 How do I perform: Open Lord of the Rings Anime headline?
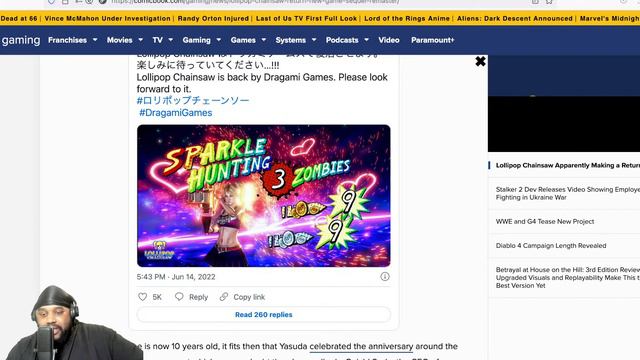[x=407, y=18]
